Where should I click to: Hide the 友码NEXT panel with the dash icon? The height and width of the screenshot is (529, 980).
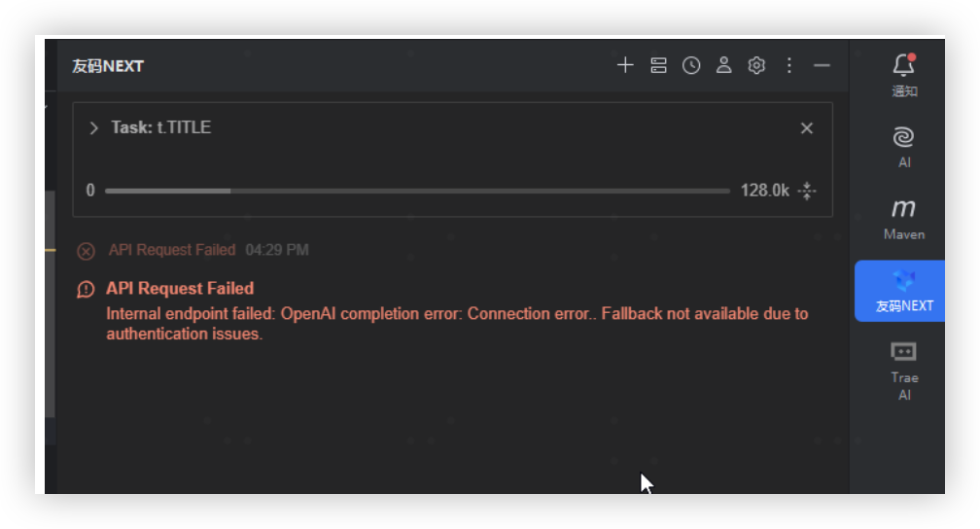822,65
